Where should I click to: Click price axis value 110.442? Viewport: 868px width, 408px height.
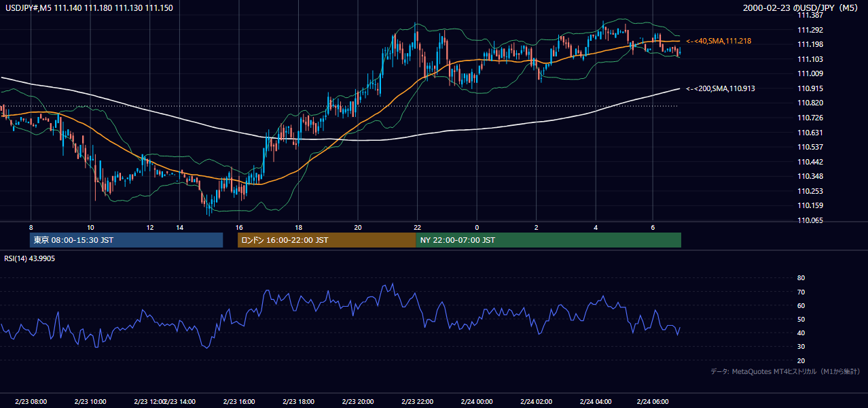(810, 162)
